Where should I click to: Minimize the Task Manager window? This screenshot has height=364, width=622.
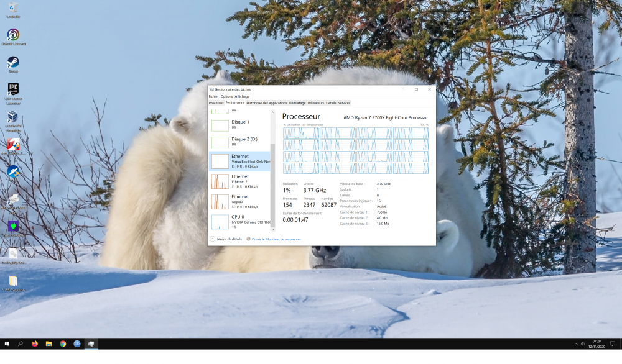click(x=403, y=89)
